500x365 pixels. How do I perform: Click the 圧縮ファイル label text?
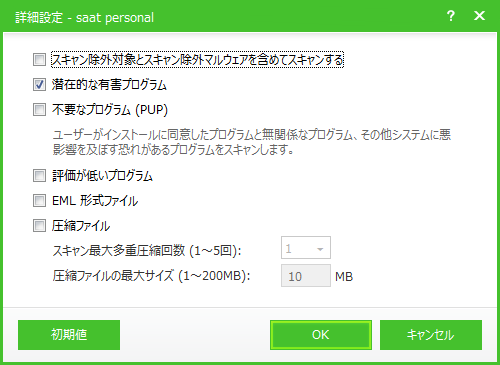(81, 226)
